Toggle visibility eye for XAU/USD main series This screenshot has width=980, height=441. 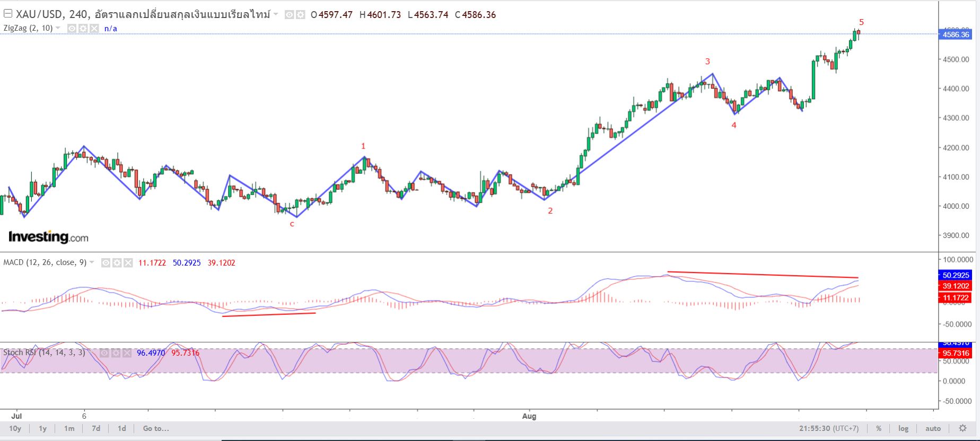tap(290, 15)
